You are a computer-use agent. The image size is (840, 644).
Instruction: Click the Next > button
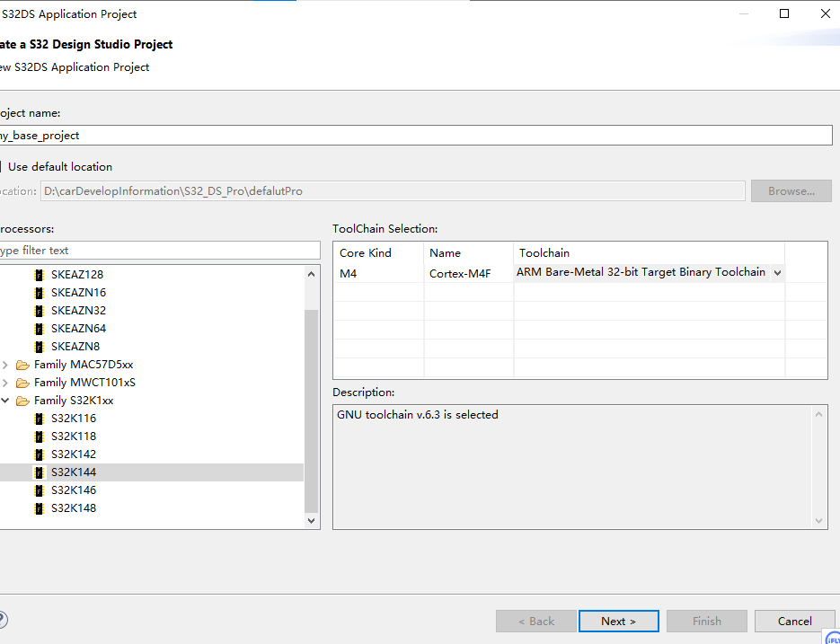pos(619,621)
